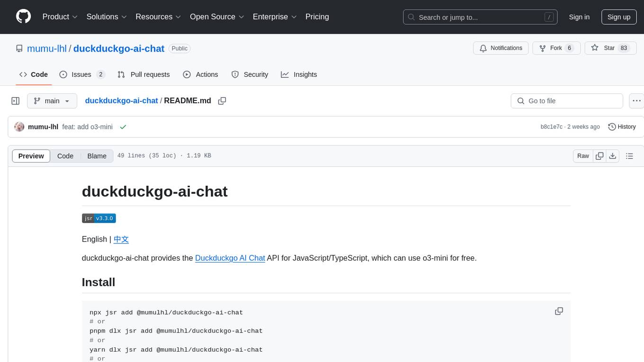Open the mumu-lhl owner profile link
The height and width of the screenshot is (362, 644).
[x=47, y=48]
